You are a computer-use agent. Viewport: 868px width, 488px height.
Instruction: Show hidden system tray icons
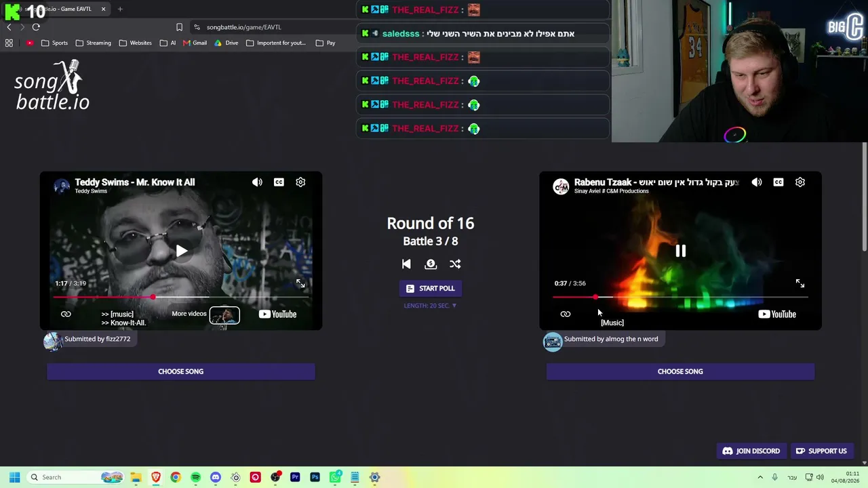(x=760, y=477)
